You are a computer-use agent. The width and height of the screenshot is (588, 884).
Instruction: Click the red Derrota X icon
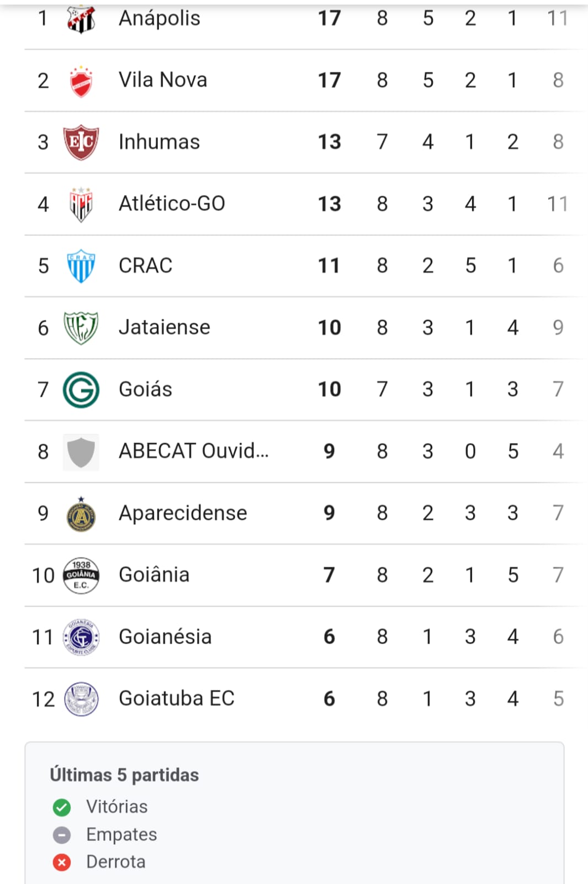(x=62, y=862)
